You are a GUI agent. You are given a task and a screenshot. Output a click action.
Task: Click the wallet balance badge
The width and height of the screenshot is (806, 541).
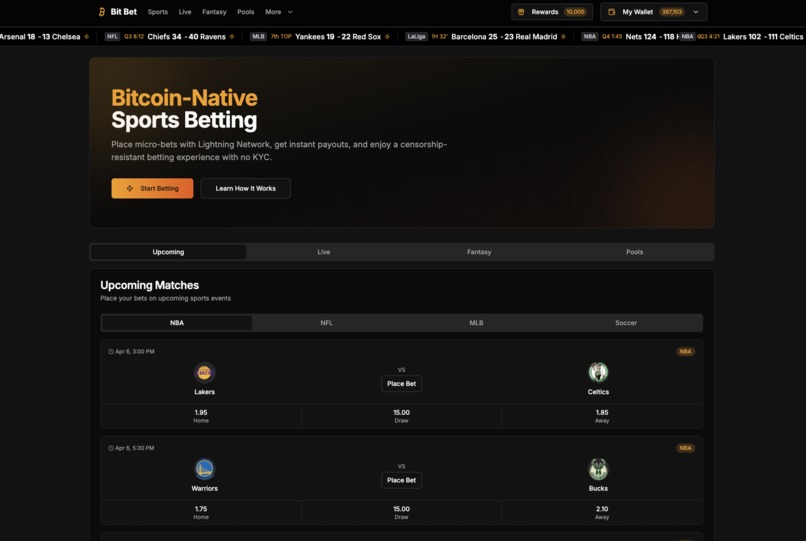click(x=672, y=12)
